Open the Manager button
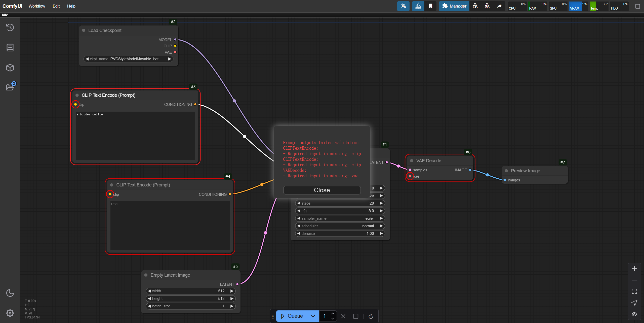This screenshot has width=644, height=323. click(x=454, y=6)
